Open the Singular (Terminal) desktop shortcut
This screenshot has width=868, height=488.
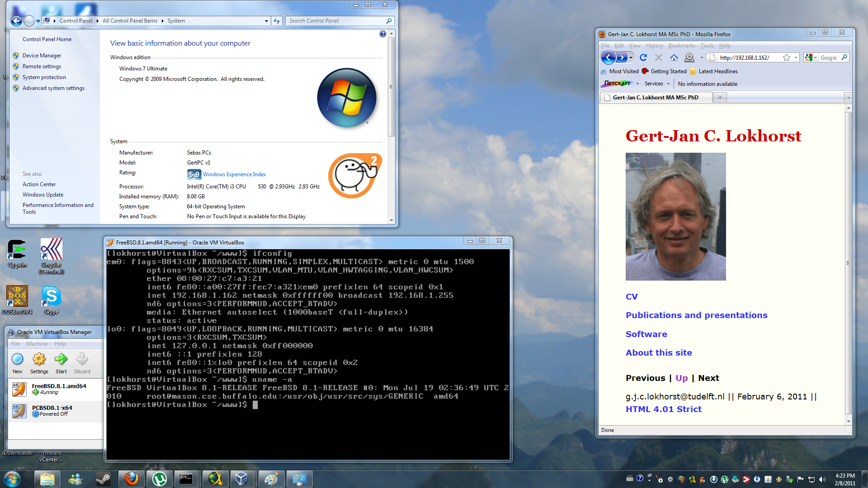[x=51, y=256]
